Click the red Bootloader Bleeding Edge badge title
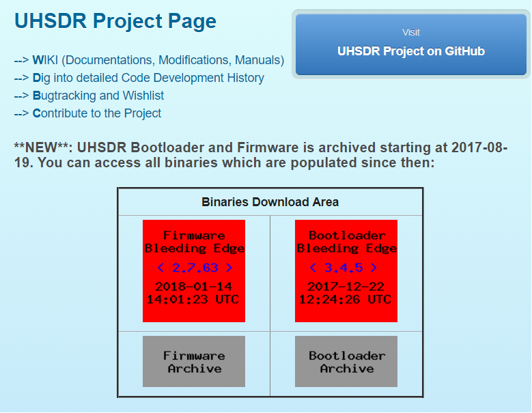Screen dimensions: 532x413 tap(346, 242)
